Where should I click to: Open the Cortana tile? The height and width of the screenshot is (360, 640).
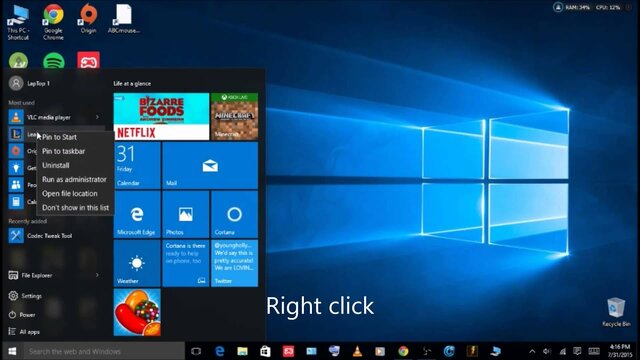[x=234, y=214]
